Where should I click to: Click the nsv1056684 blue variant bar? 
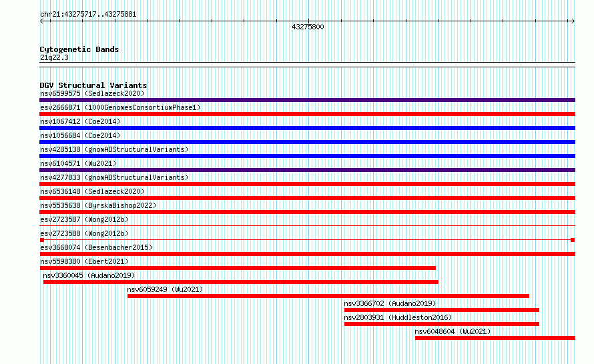coord(307,142)
